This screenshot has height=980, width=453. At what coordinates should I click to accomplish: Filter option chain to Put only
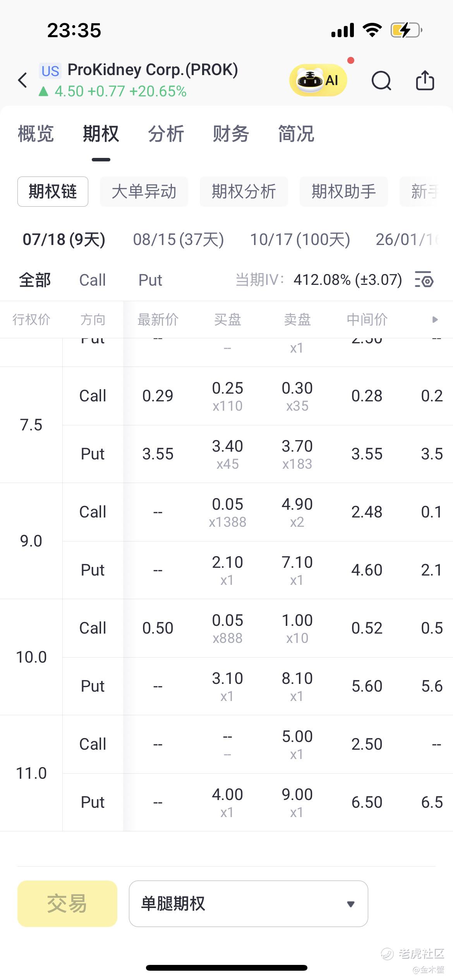click(150, 280)
